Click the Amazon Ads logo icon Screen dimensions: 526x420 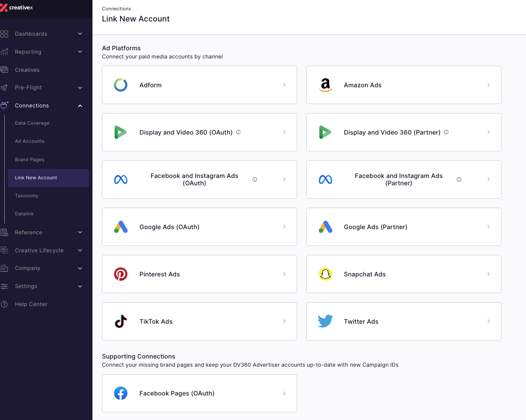point(326,85)
